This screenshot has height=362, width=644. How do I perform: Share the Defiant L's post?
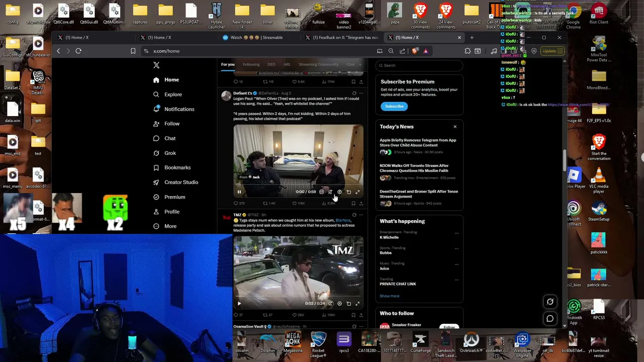coord(361,203)
